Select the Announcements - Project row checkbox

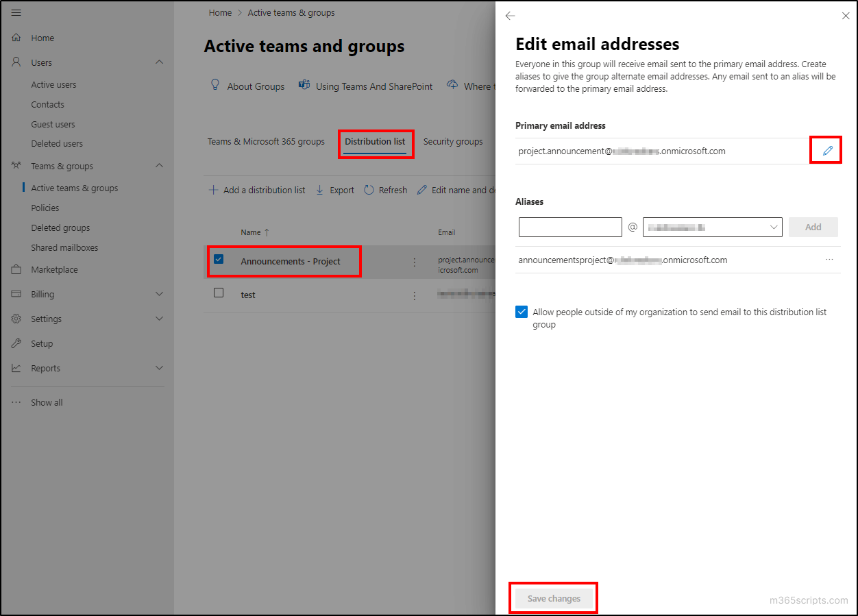click(219, 260)
